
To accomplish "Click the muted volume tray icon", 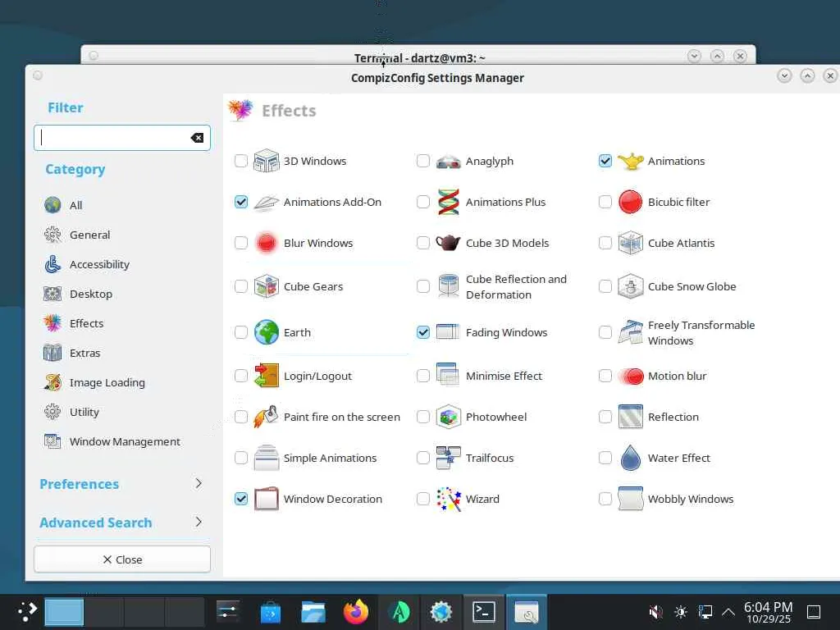I will pyautogui.click(x=655, y=612).
